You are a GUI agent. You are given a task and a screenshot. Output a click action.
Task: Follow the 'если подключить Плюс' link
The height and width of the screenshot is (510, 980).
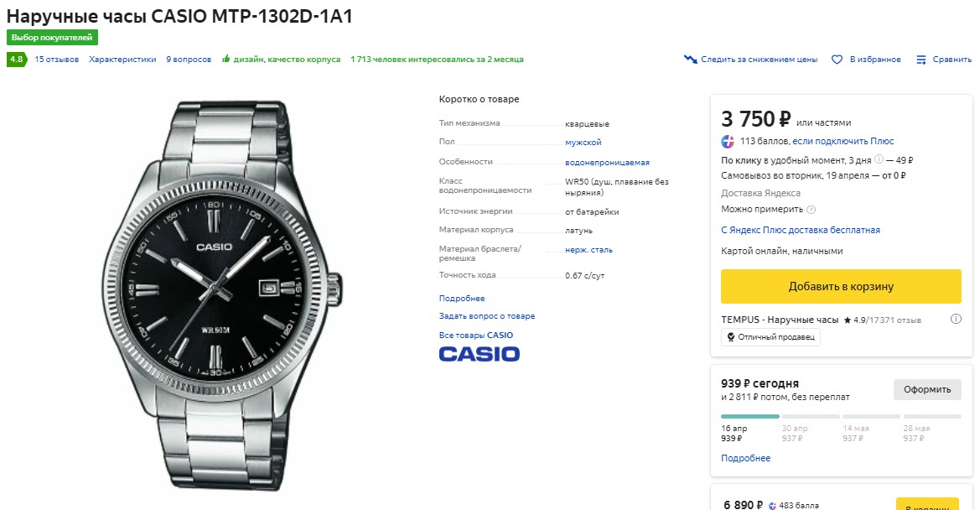(843, 140)
